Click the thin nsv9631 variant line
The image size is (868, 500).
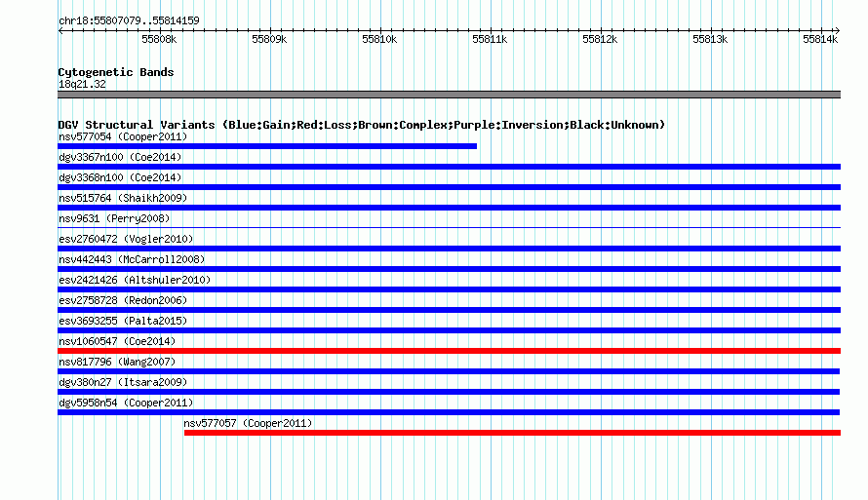[x=449, y=227]
